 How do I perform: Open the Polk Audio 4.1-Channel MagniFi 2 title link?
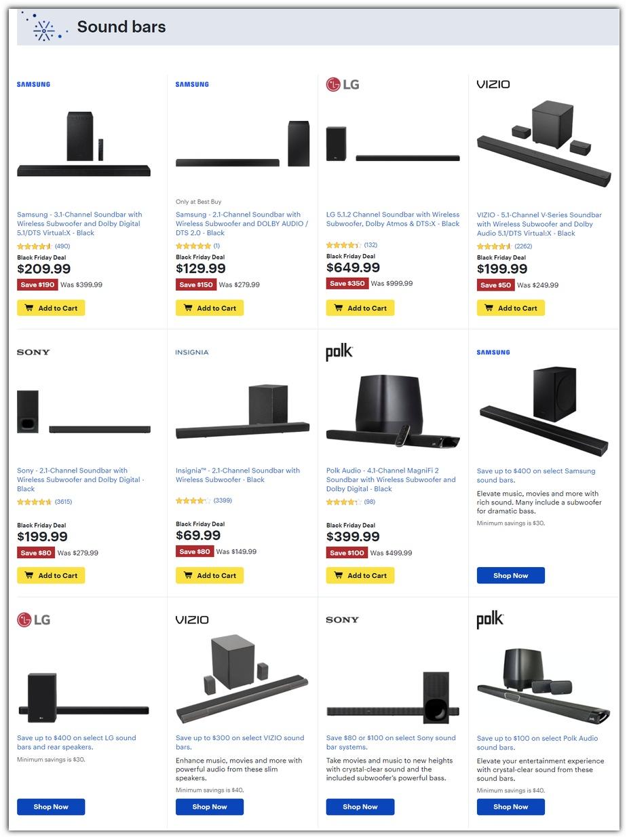(x=391, y=479)
